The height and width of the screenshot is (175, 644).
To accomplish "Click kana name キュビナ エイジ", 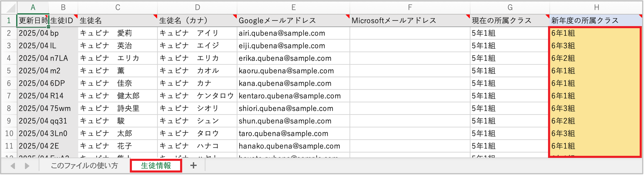I will (197, 46).
